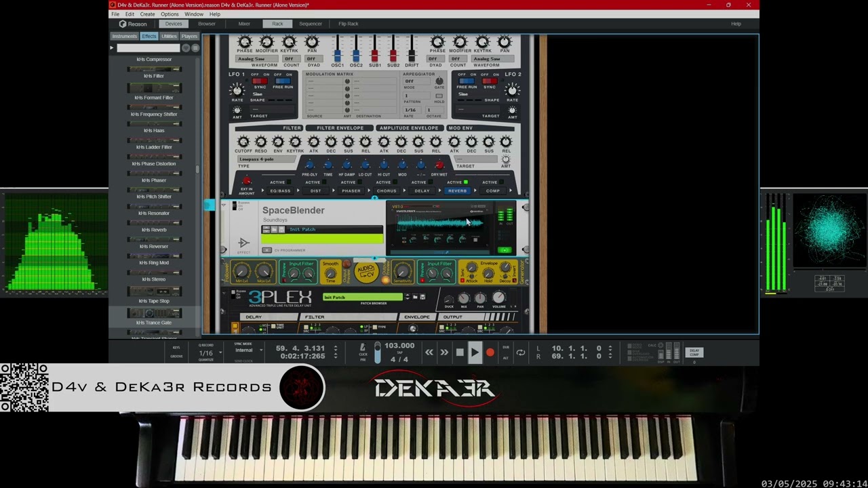Click the Reason logo in toolbar
868x488 pixels.
point(133,24)
